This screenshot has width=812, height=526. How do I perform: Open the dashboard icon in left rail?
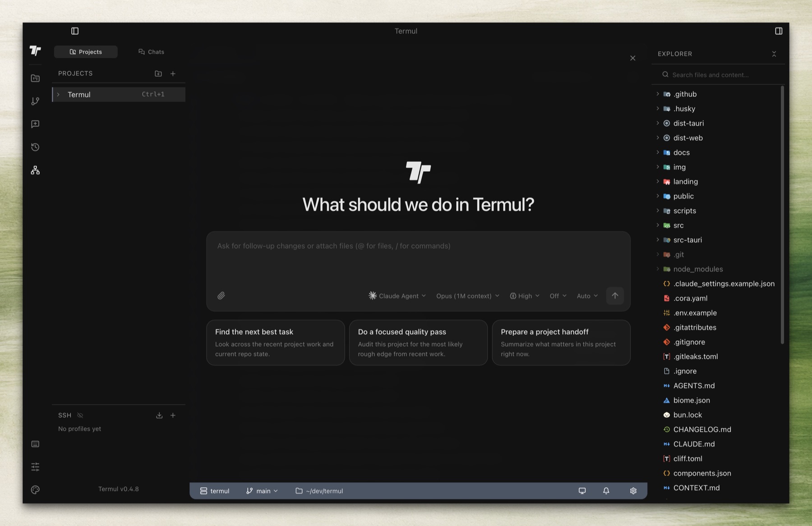35,78
